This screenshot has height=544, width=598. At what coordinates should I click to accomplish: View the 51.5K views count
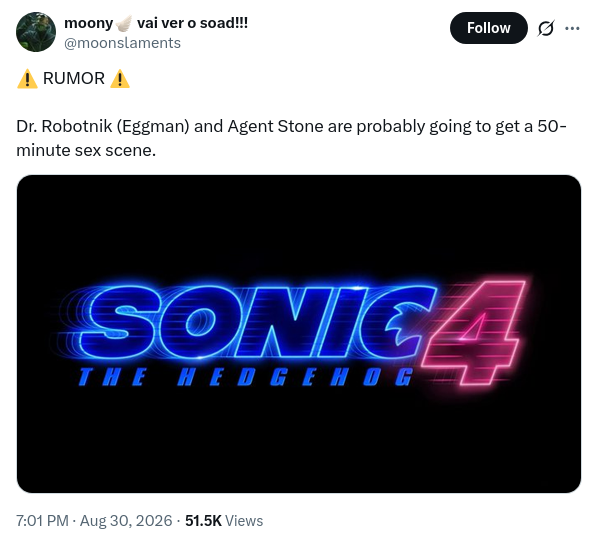click(203, 521)
